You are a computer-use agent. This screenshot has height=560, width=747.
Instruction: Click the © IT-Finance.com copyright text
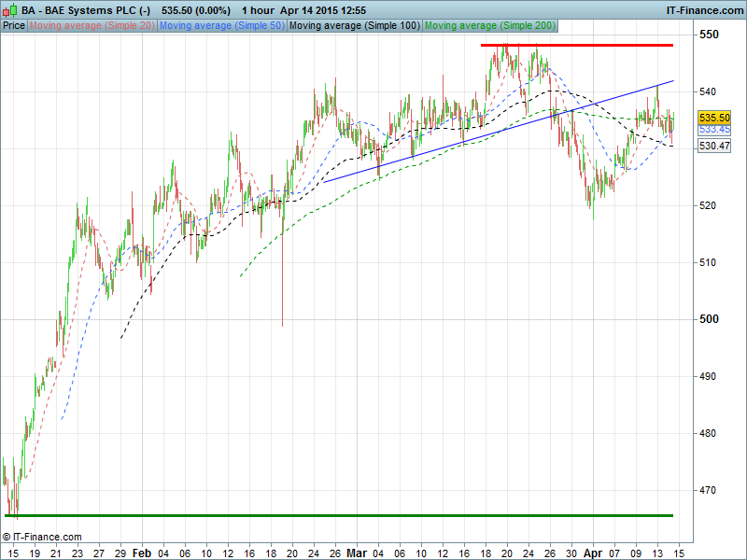42,537
